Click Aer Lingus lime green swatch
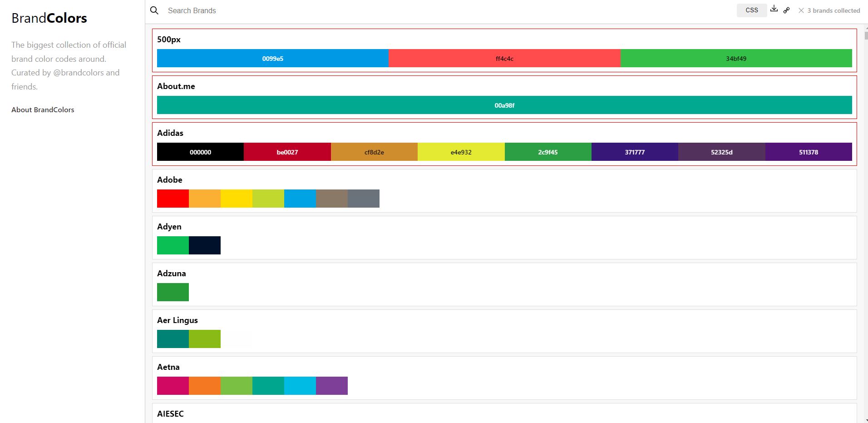Viewport: 868px width, 423px height. 205,339
